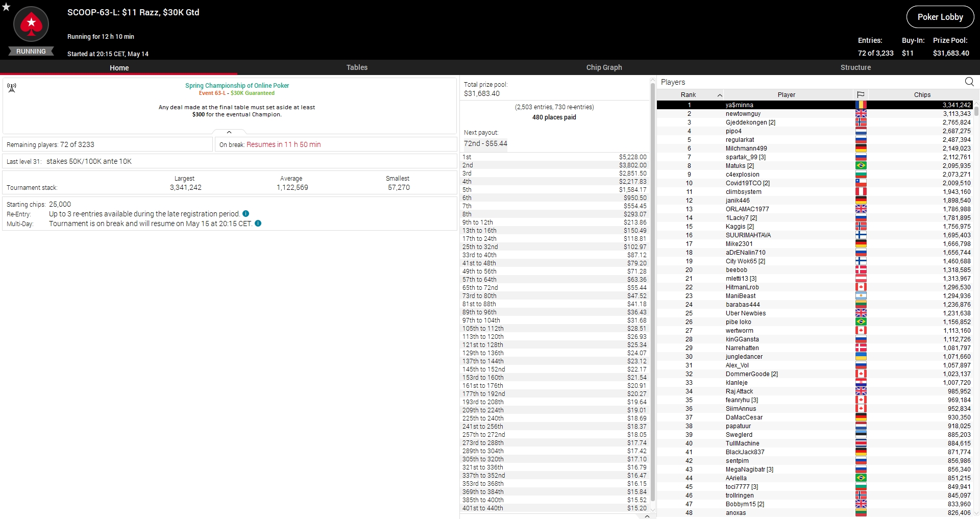Click the flag icon beside SUURIMAHTAVA
The height and width of the screenshot is (519, 980).
point(861,235)
